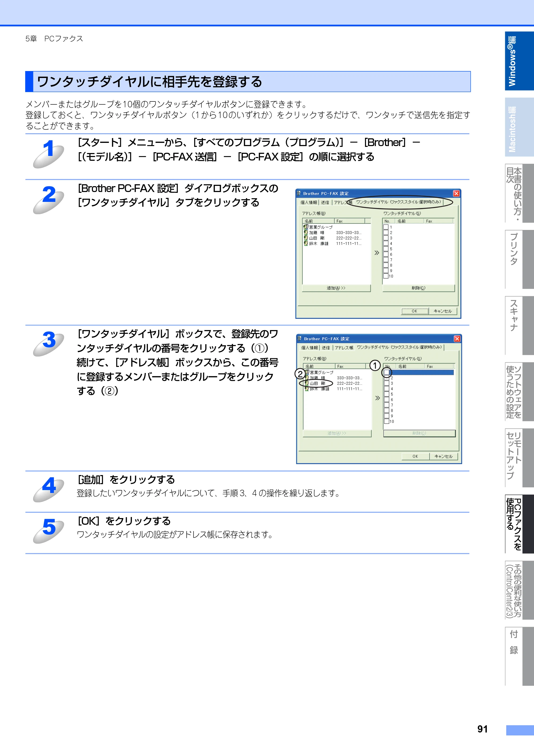Click 名前 column header of step 2 address book
Viewport: 534px width, 756px height.
coord(318,221)
